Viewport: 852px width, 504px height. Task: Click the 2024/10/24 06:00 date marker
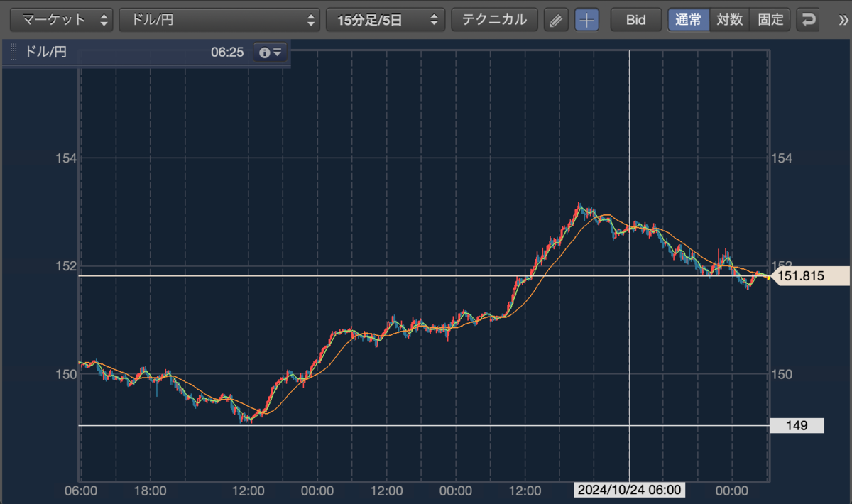click(630, 490)
